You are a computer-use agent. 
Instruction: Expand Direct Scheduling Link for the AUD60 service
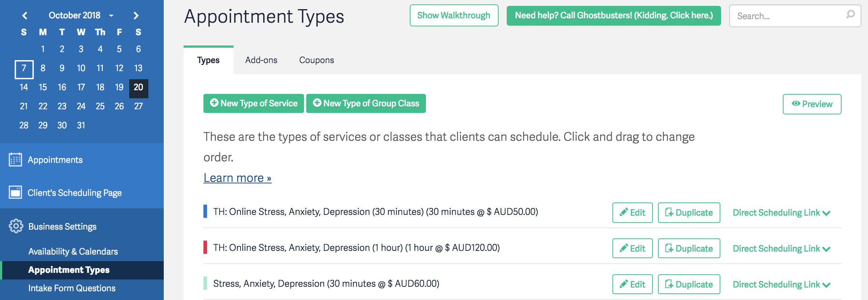(x=781, y=284)
